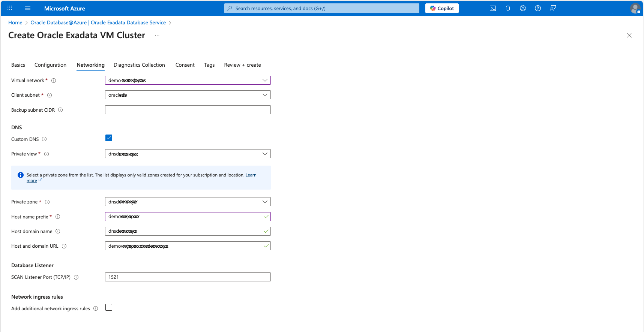Show info for Custom DNS
644x332 pixels.
click(x=44, y=139)
